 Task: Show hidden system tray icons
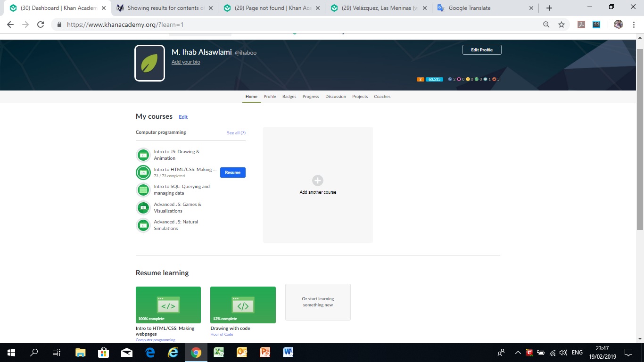tap(518, 353)
